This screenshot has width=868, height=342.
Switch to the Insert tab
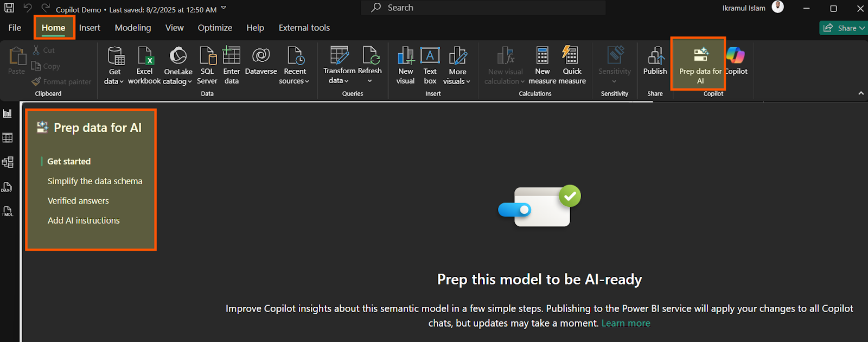coord(90,28)
